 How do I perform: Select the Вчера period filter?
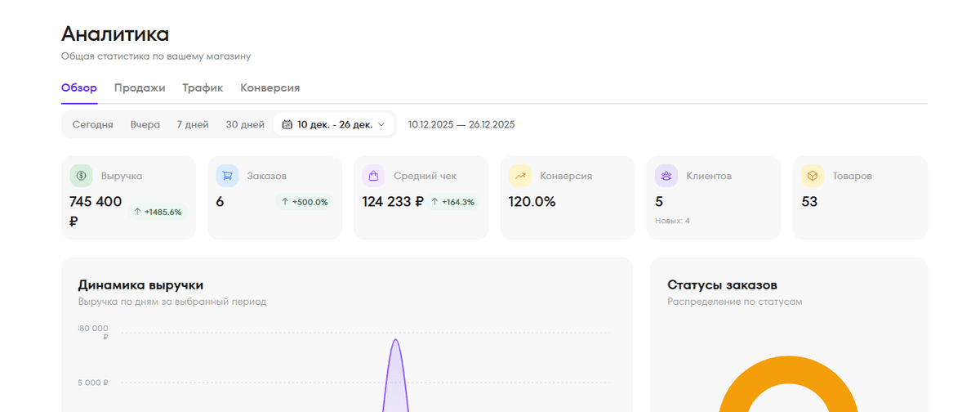click(x=145, y=125)
